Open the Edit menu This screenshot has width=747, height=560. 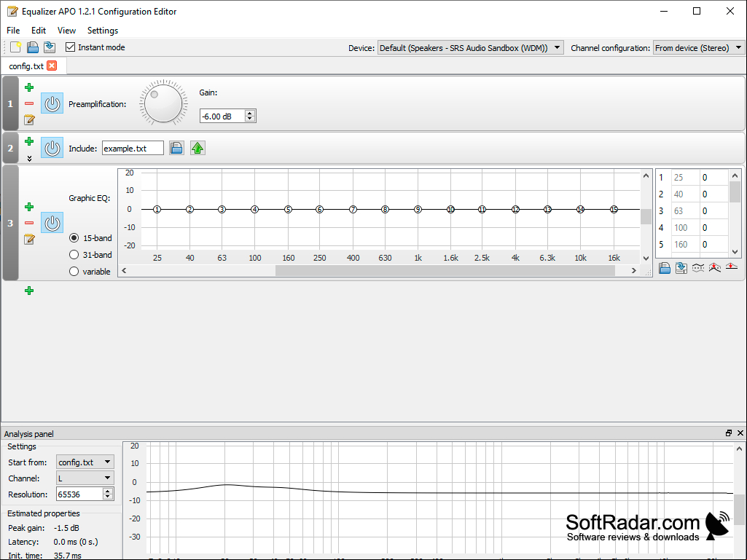[39, 31]
